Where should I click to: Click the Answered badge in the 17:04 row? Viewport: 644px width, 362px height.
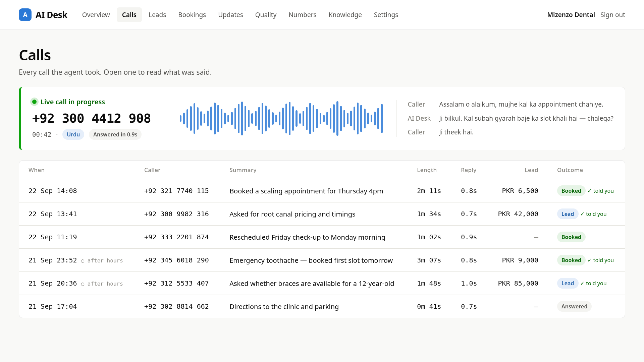click(574, 306)
